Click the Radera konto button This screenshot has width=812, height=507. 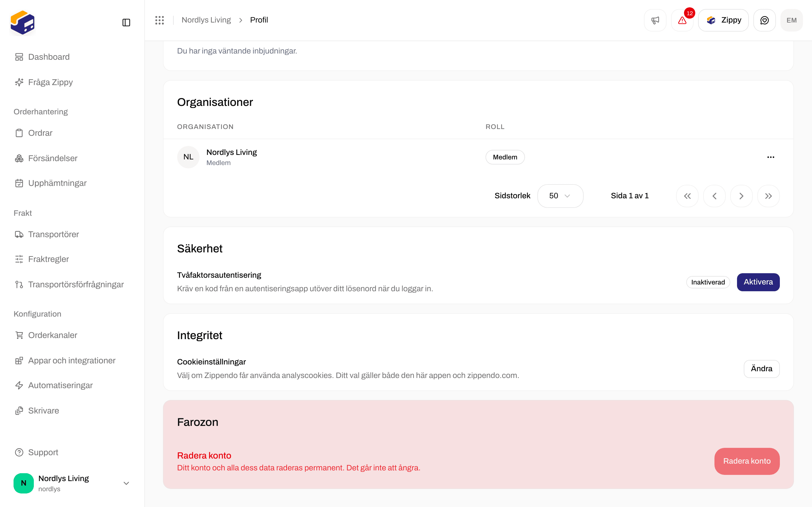tap(747, 461)
